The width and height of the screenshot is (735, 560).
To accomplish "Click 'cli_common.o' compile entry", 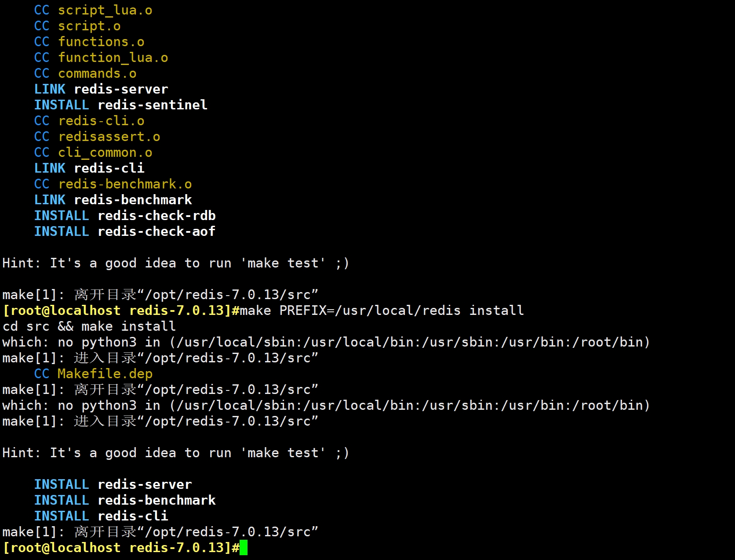I will point(105,152).
